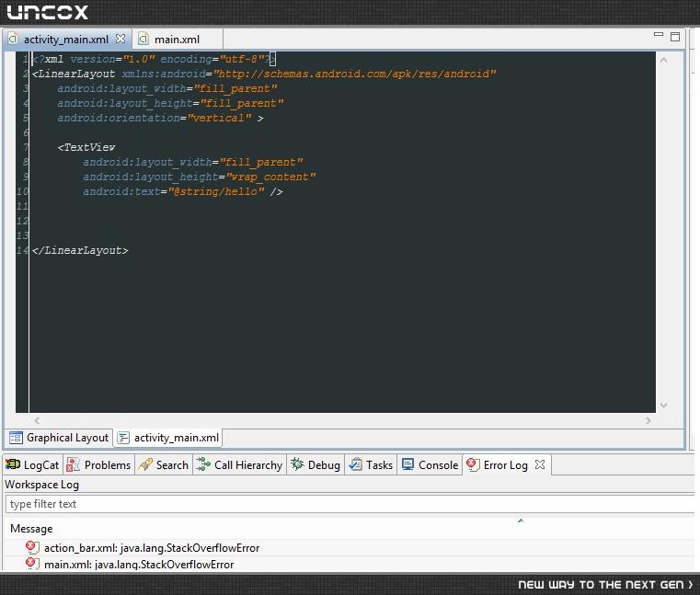Click the wrap_content layout_height line
Image resolution: width=700 pixels, height=595 pixels.
tap(199, 177)
